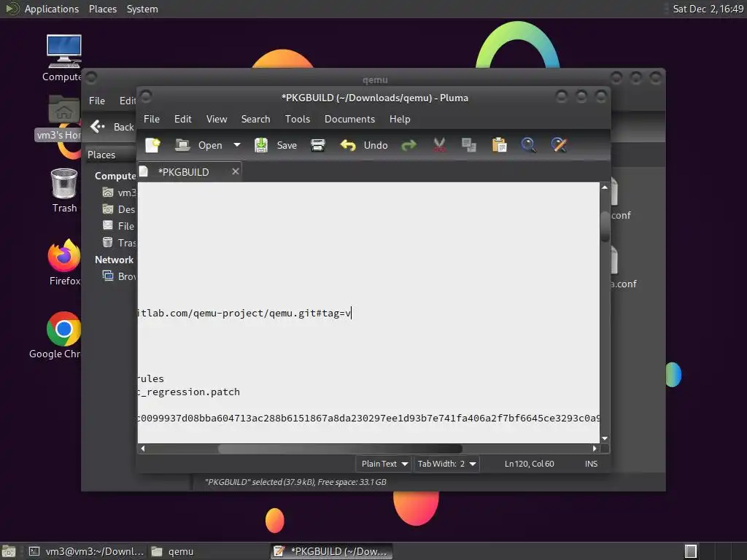The width and height of the screenshot is (747, 560).
Task: Copy selection toolbar icon
Action: click(469, 145)
